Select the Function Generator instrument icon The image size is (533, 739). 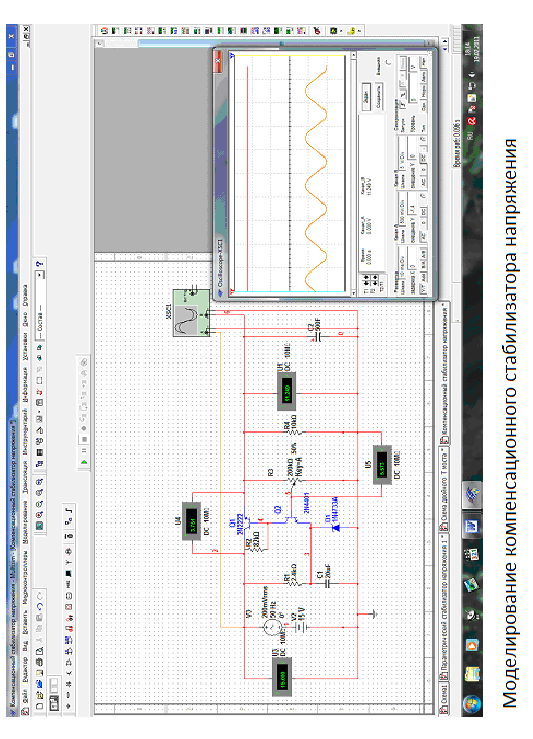(x=116, y=31)
